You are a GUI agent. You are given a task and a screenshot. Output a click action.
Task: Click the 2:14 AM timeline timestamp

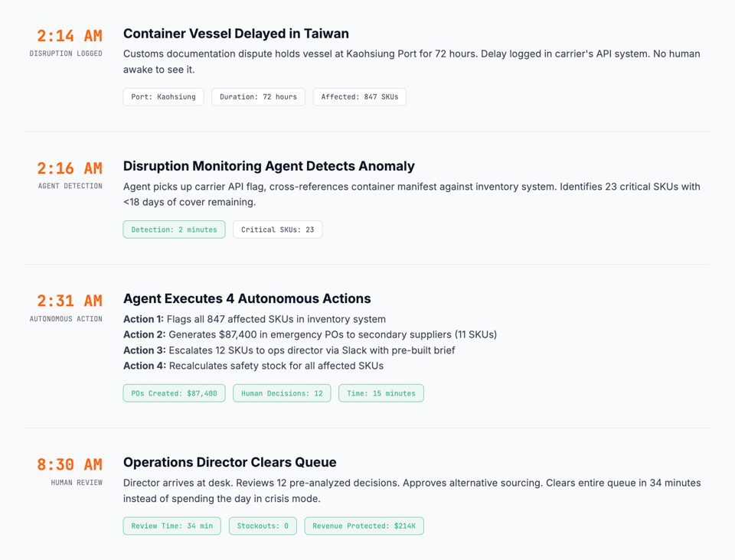click(x=70, y=36)
